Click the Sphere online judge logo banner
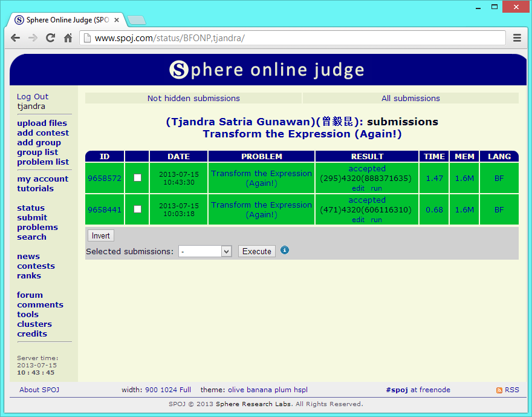Screen dimensions: 532x417 (x=267, y=70)
